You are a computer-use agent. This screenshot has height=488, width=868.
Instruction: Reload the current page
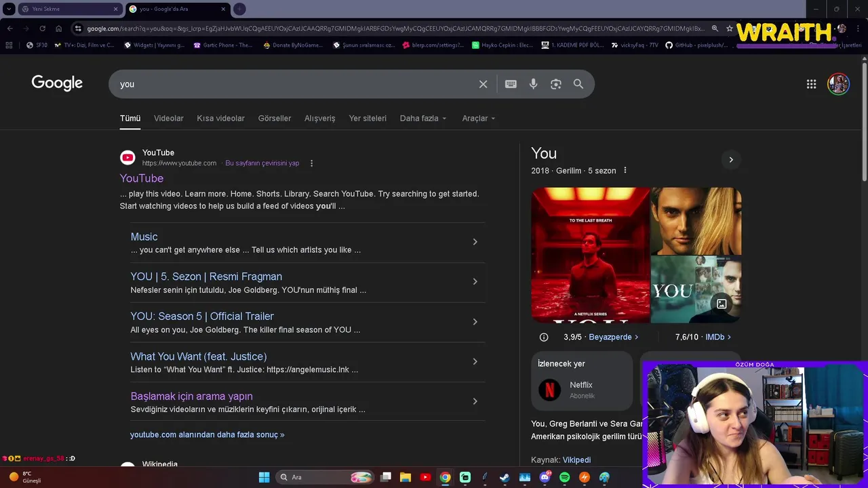[42, 28]
